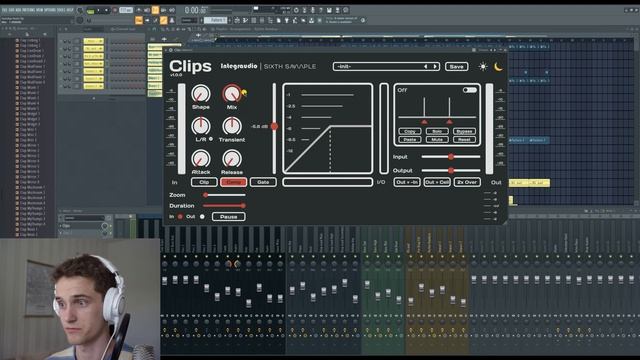This screenshot has width=640, height=360.
Task: Open FL Studio OPTIONS menu
Action: click(x=50, y=10)
